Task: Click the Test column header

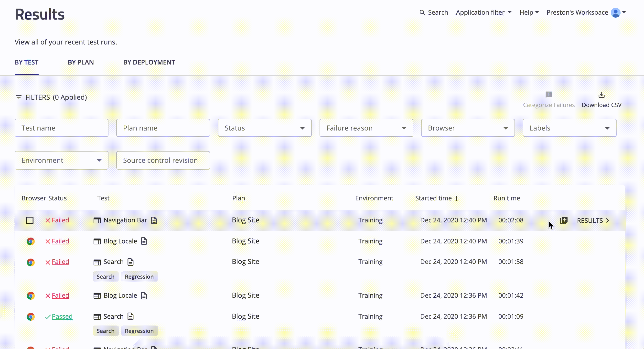Action: coord(103,198)
